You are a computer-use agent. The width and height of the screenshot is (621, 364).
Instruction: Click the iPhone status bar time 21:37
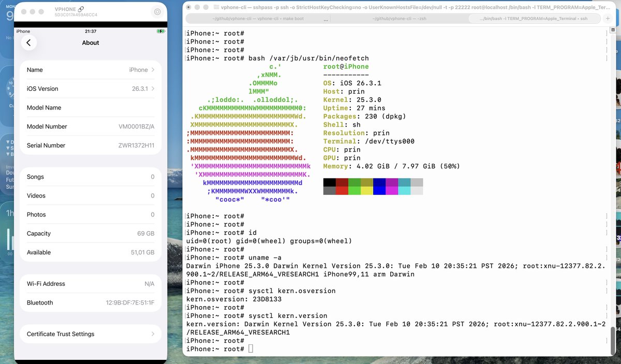[91, 32]
